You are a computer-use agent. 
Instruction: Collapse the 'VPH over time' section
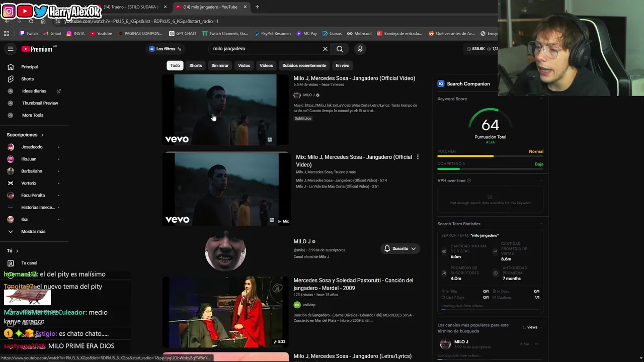coord(541,180)
